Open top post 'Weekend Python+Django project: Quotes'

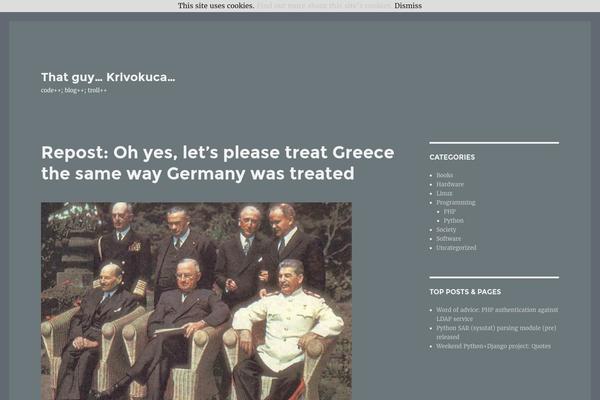pyautogui.click(x=493, y=346)
